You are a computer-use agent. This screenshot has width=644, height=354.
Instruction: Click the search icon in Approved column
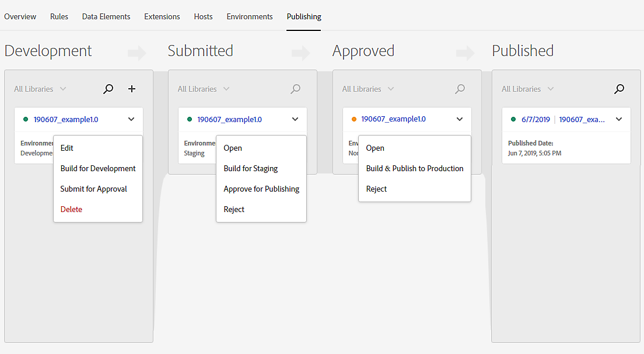(x=460, y=89)
